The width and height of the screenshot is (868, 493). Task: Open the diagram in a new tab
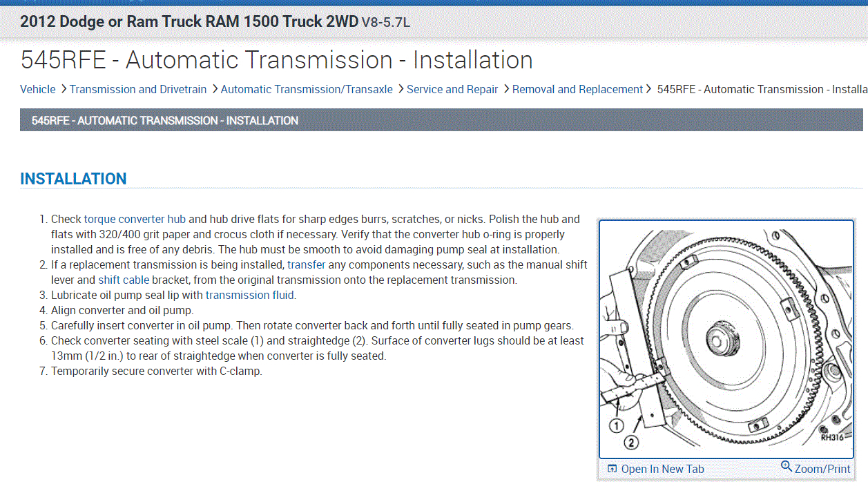click(663, 469)
